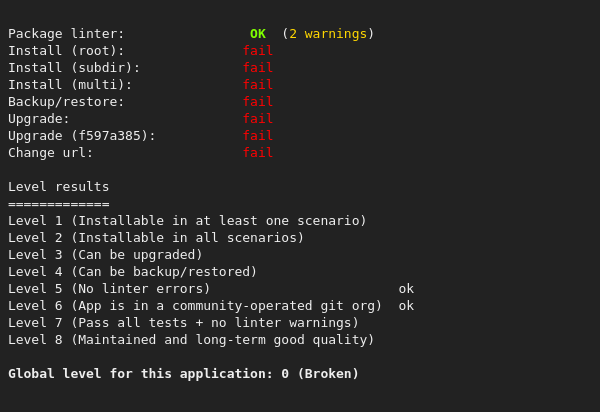
Task: Click the fail result for Backup/restore
Action: click(x=258, y=102)
